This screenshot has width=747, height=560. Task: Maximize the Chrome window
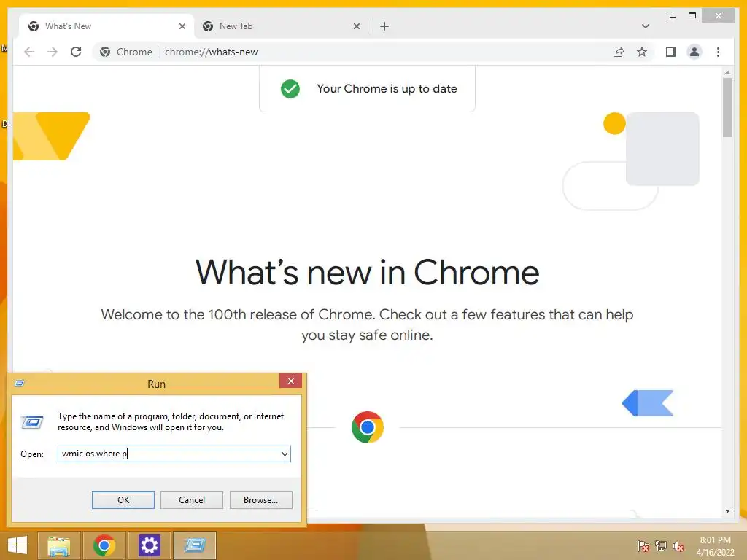pyautogui.click(x=692, y=16)
